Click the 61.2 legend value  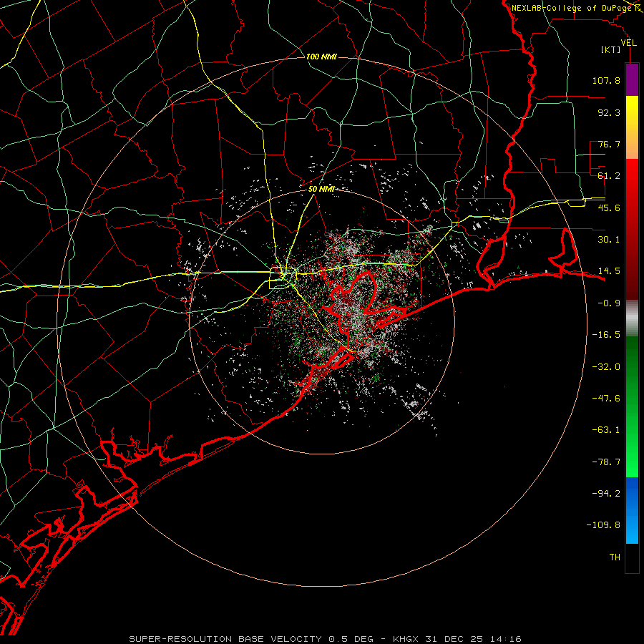pos(609,176)
